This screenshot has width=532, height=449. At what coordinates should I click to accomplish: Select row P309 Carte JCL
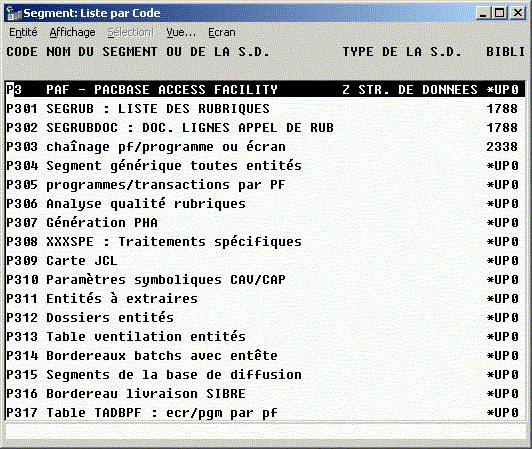tap(265, 261)
